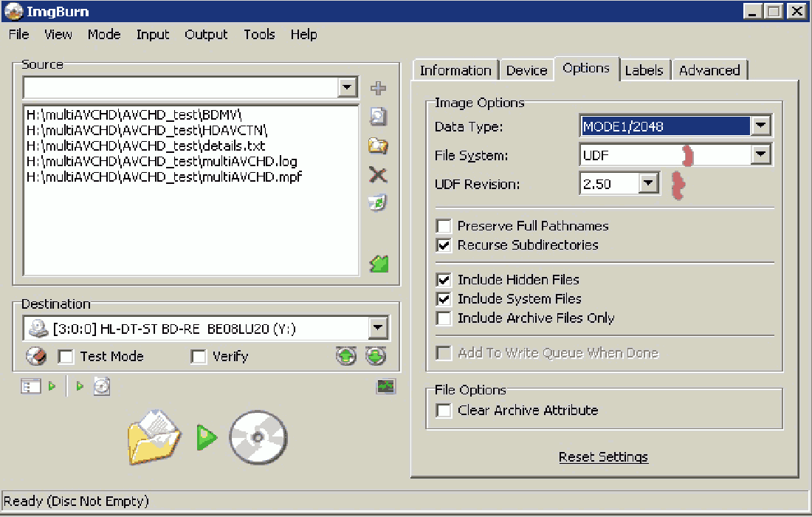This screenshot has height=517, width=812.
Task: Open the graph display icon
Action: click(x=386, y=386)
